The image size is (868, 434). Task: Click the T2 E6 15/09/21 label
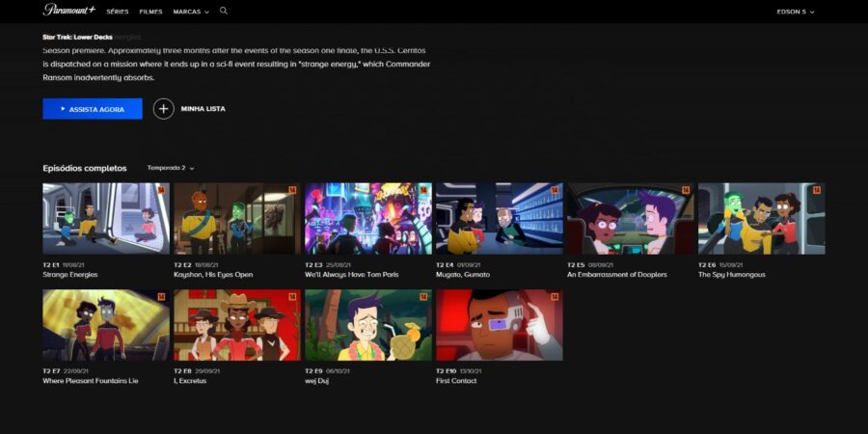pos(720,265)
